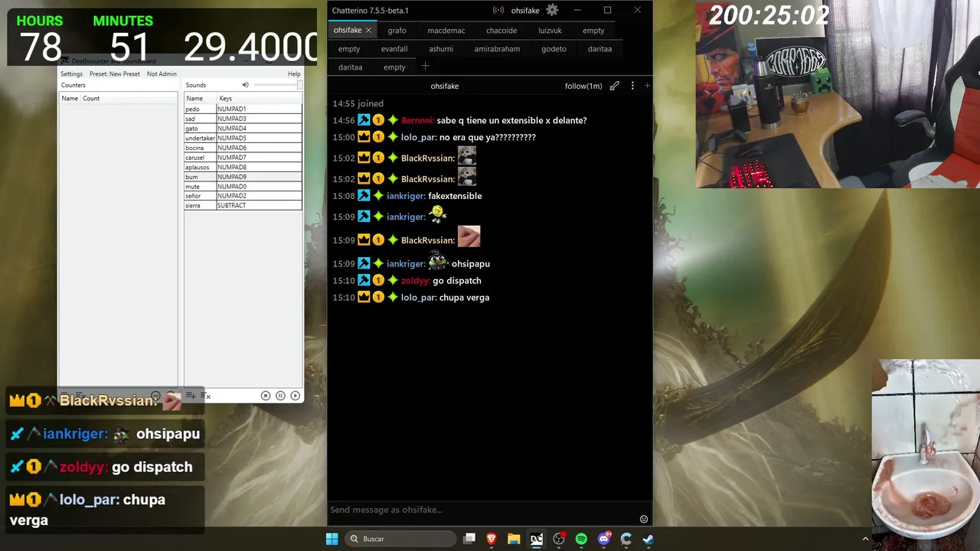Select the pedo sound row

tap(243, 109)
